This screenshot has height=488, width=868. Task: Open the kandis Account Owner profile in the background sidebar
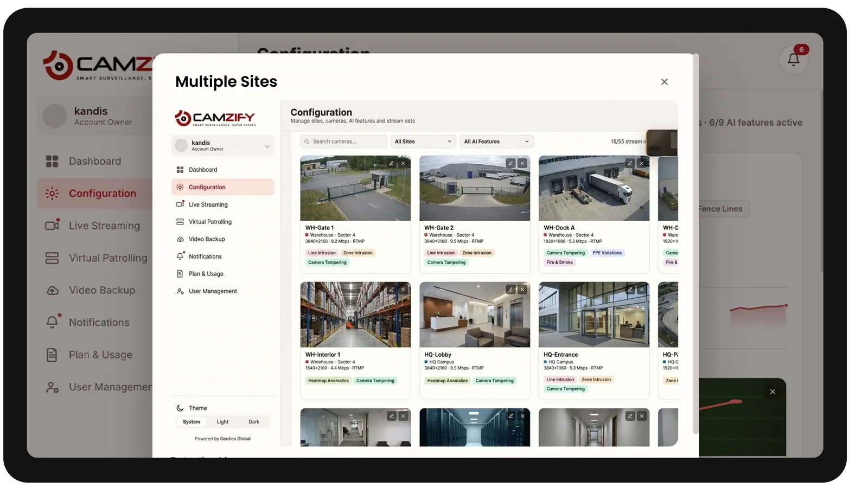pyautogui.click(x=95, y=116)
